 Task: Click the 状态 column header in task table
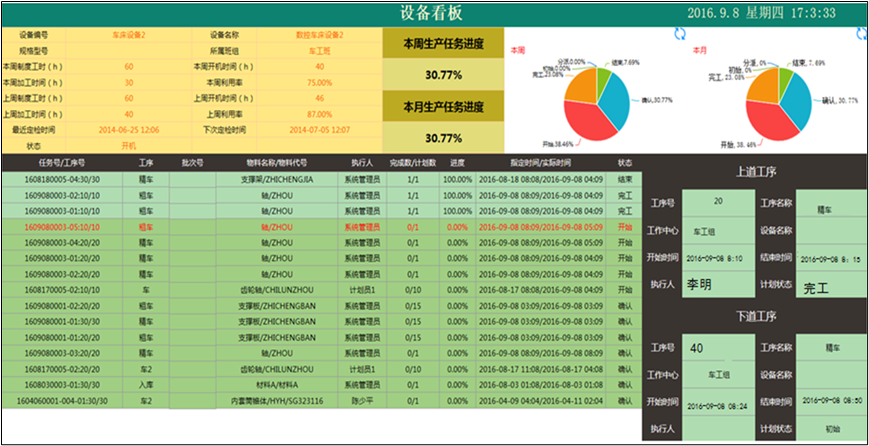[625, 162]
